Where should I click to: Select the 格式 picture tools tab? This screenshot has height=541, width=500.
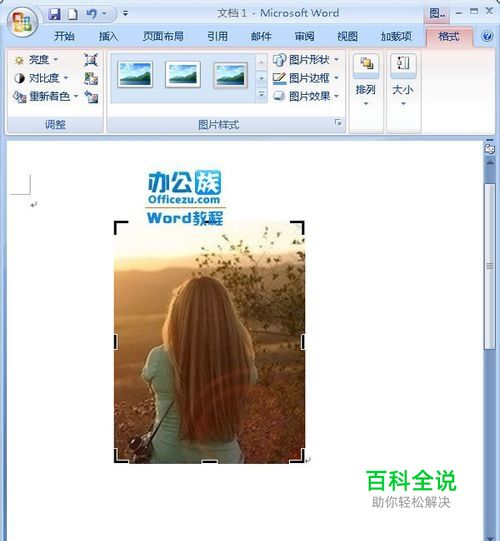pyautogui.click(x=449, y=36)
